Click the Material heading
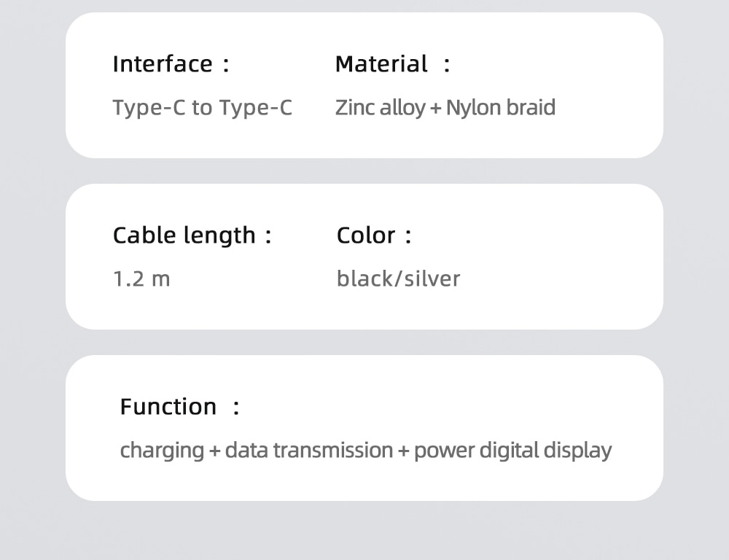 [x=381, y=64]
